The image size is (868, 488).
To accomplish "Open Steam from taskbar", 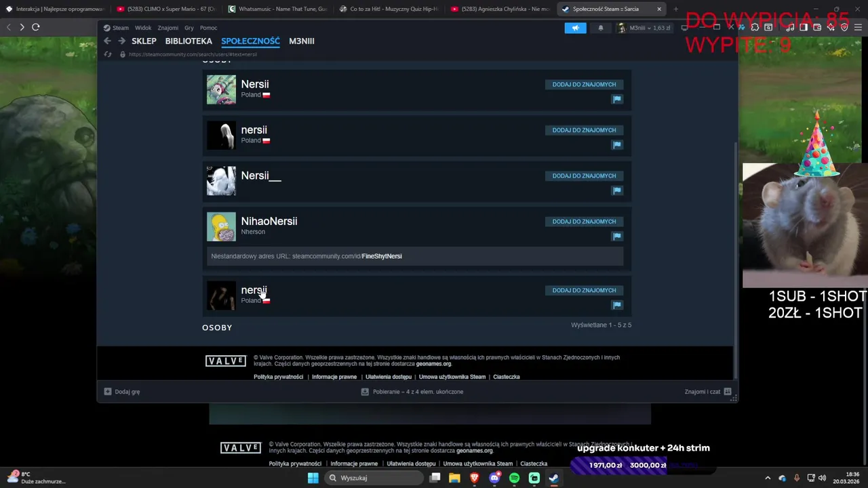I will pos(554,478).
